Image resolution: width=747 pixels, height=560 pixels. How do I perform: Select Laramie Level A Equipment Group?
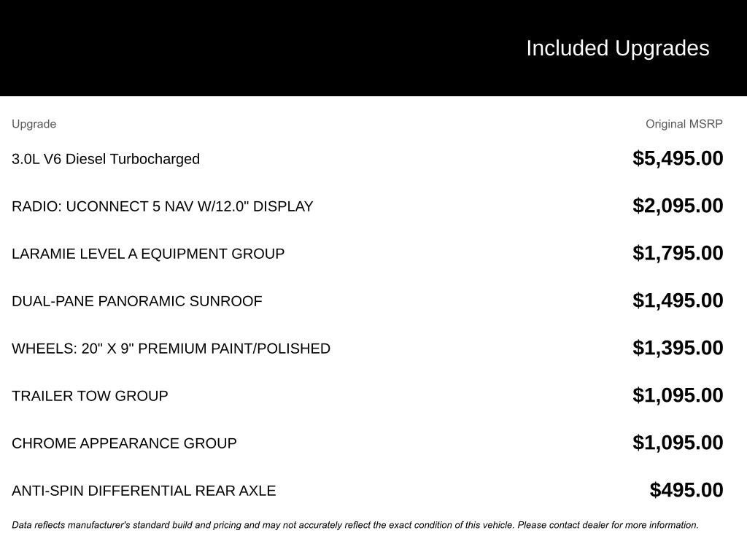pos(148,254)
